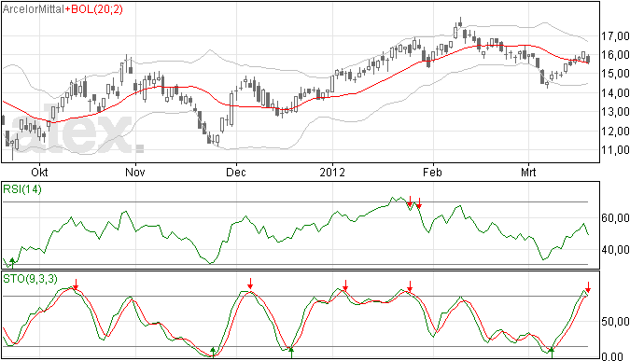Screen dimensions: 644x361
Task: Select the Nov month label
Action: click(135, 172)
